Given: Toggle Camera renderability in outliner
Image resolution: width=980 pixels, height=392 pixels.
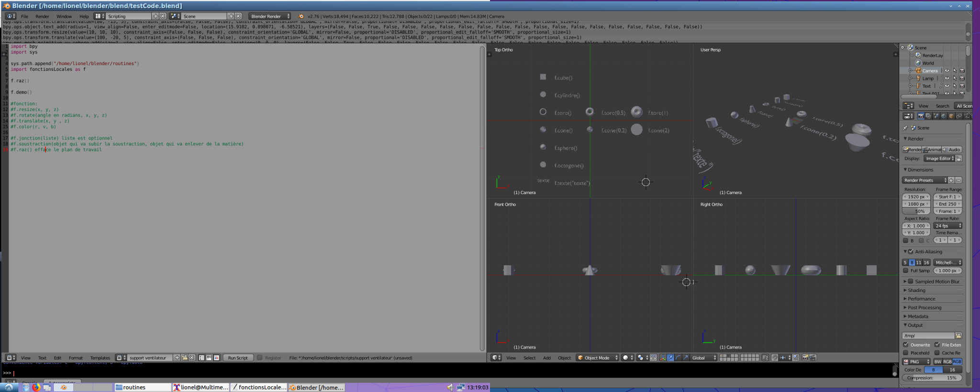Looking at the screenshot, I should pyautogui.click(x=962, y=71).
